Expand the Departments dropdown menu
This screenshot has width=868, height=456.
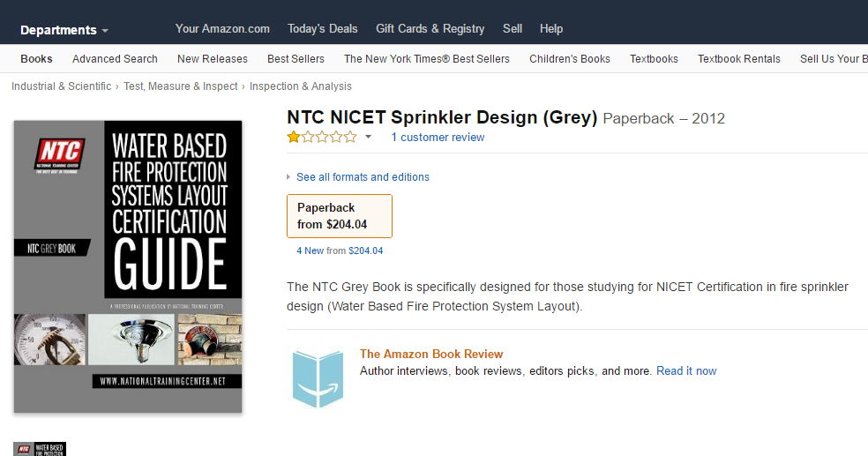coord(64,30)
